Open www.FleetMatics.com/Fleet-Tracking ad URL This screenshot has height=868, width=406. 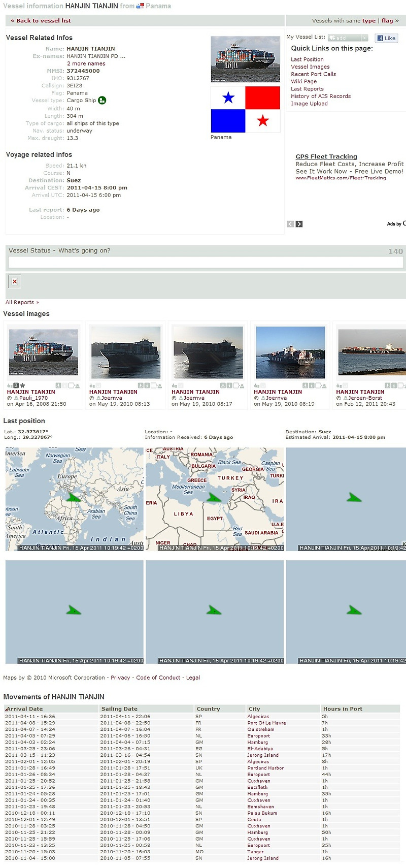(x=341, y=178)
